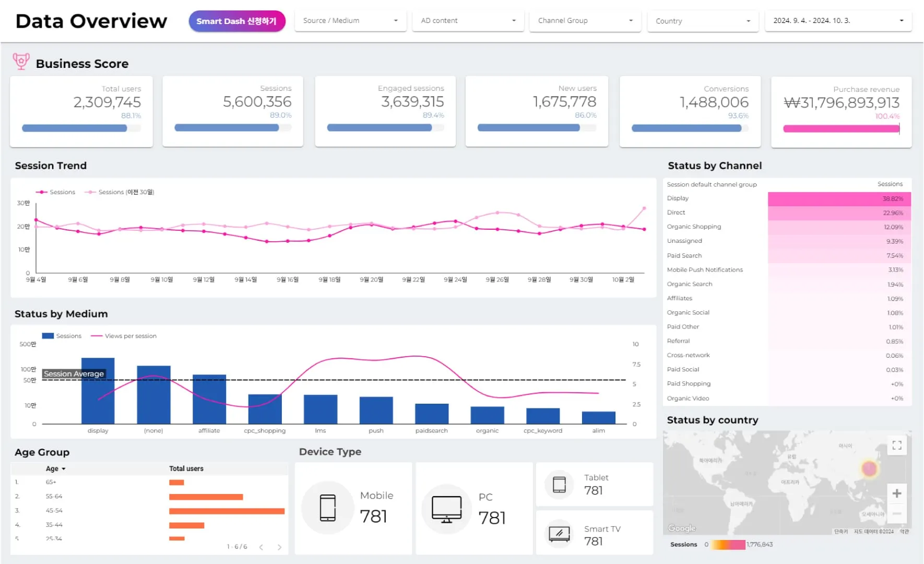Click the cpc_keyword bar in medium chart
The image size is (924, 564).
coord(543,416)
